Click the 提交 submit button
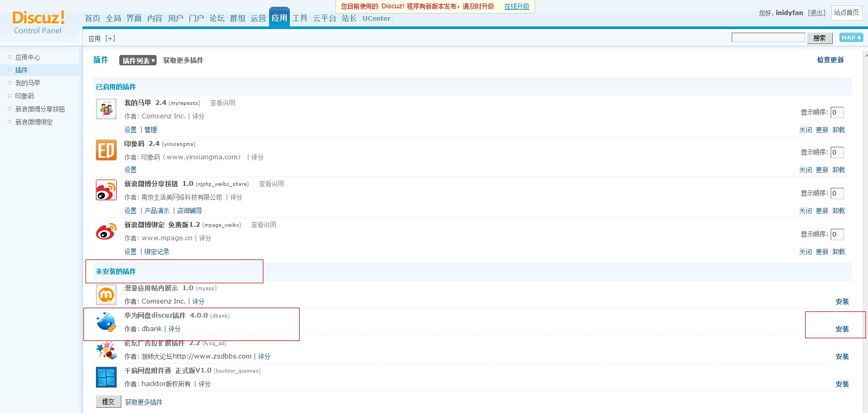Screen dimensions: 868x413 pos(108,402)
